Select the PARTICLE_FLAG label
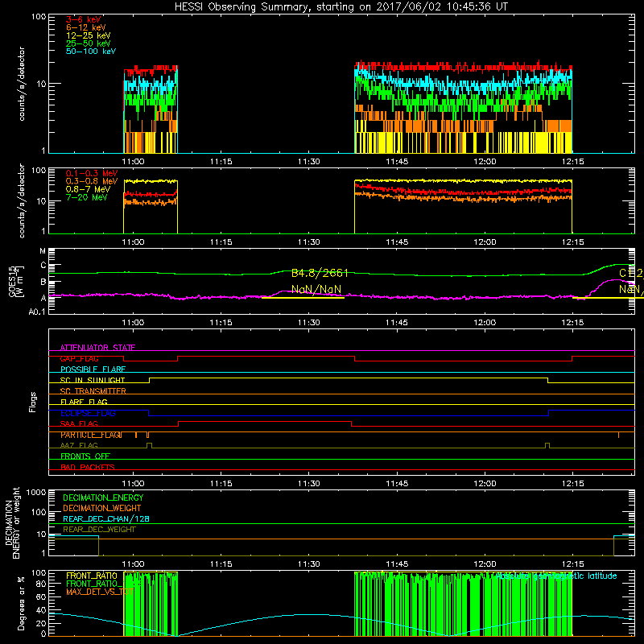The width and height of the screenshot is (644, 644). coord(91,435)
